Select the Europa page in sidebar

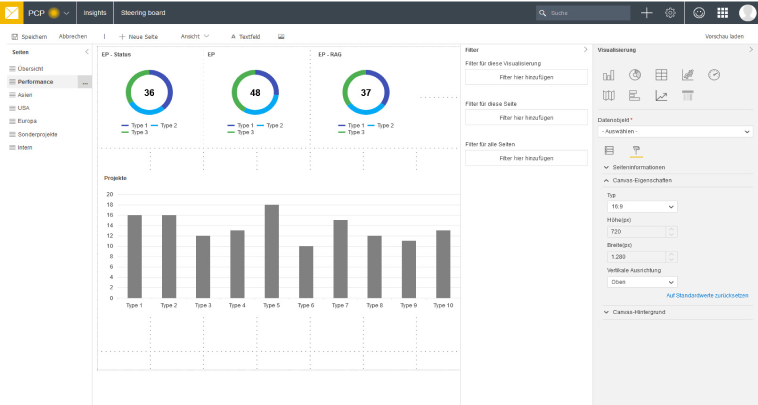tap(26, 120)
